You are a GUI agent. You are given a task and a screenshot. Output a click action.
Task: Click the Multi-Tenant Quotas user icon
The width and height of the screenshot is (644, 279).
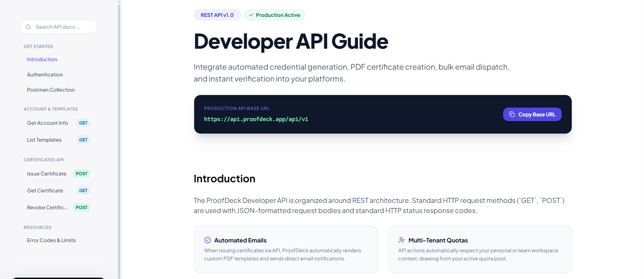402,240
